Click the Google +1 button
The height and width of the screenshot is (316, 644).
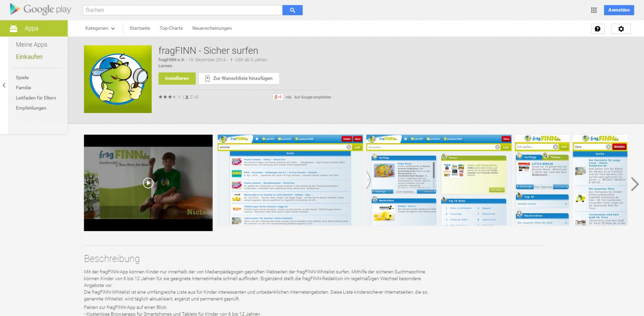(x=278, y=97)
